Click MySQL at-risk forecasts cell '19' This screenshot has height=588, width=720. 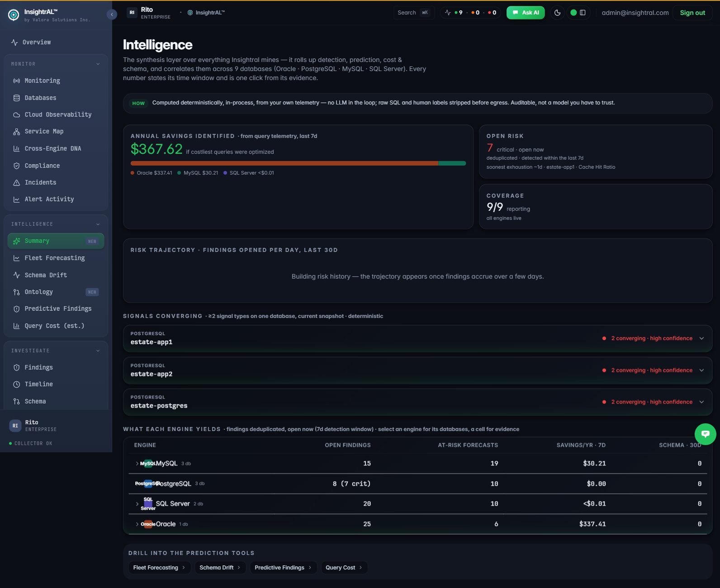click(x=494, y=464)
